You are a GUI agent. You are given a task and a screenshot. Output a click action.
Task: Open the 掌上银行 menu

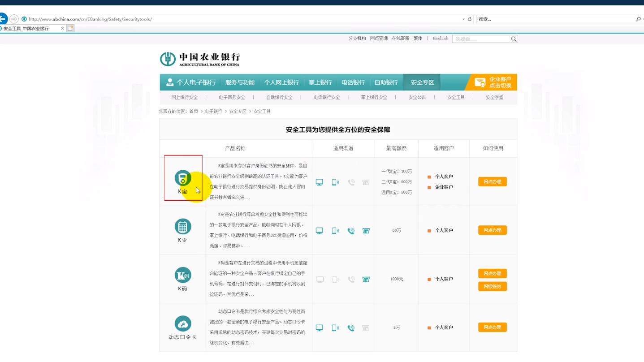coord(320,82)
